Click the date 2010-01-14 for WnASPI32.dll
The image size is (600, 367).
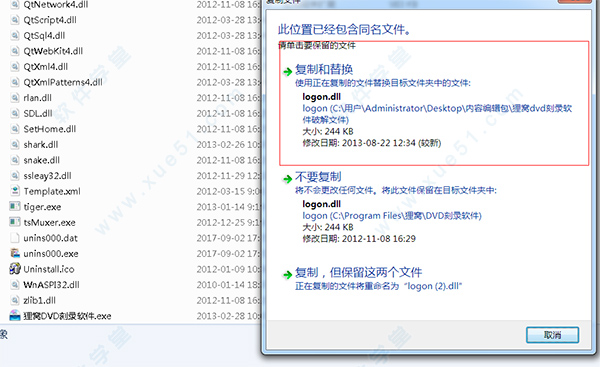click(x=228, y=285)
